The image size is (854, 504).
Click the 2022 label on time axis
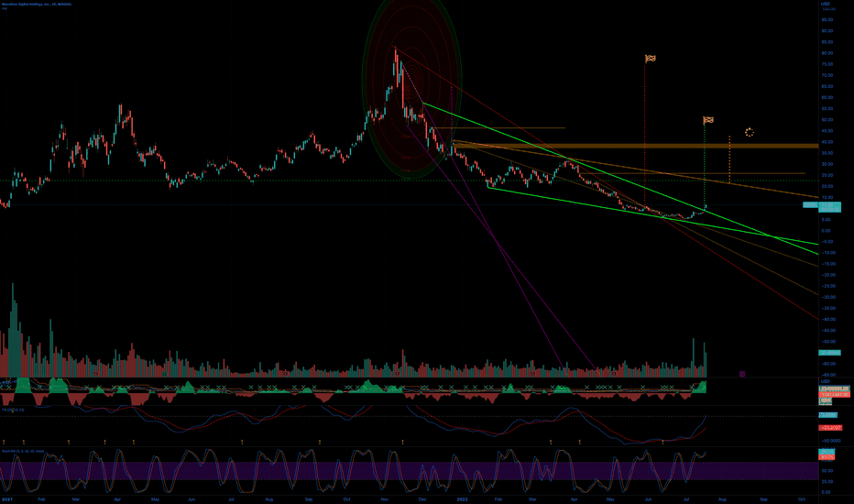tap(463, 499)
